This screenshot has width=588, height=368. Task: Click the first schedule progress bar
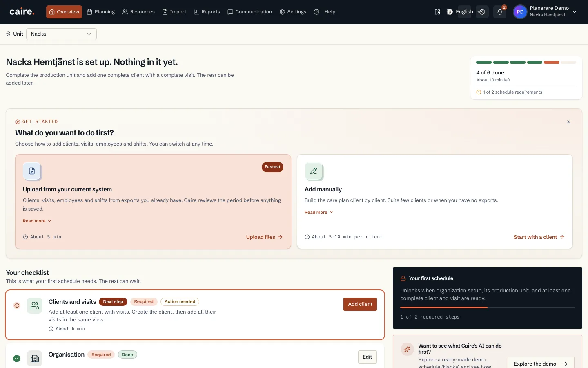tap(488, 307)
